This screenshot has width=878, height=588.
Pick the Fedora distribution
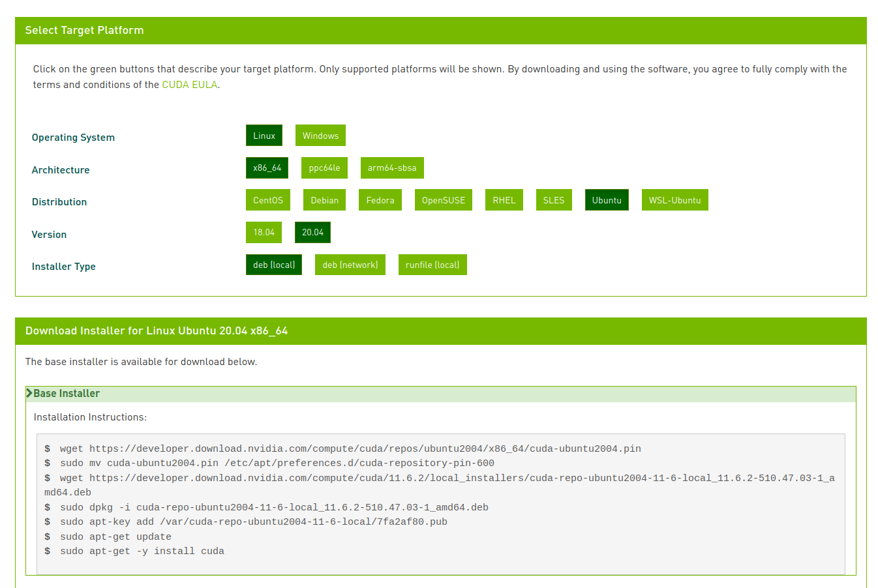pos(380,200)
